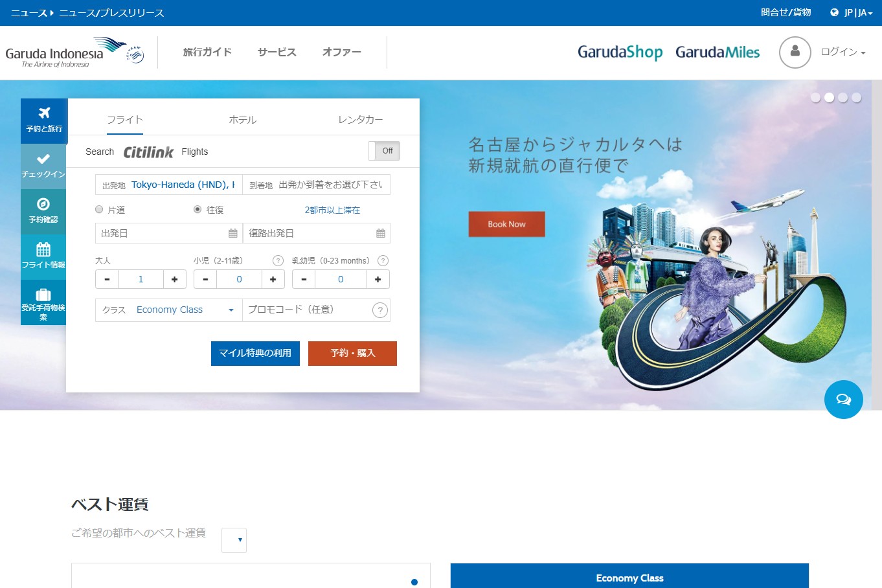The height and width of the screenshot is (588, 882).
Task: Open the 予約と旅行 airplane sidebar icon
Action: (44, 120)
